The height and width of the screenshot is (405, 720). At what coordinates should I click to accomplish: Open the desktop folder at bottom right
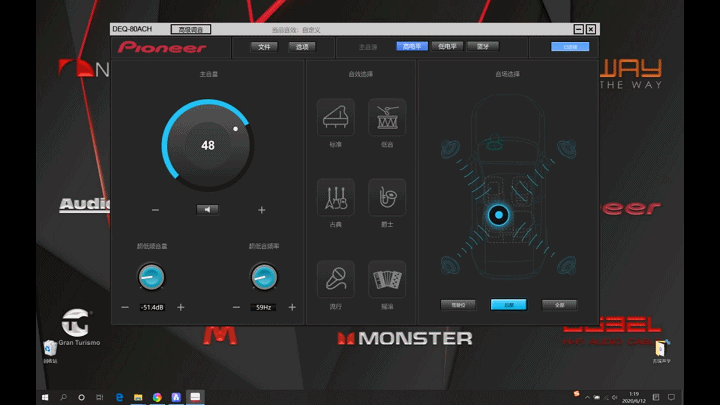pyautogui.click(x=661, y=351)
